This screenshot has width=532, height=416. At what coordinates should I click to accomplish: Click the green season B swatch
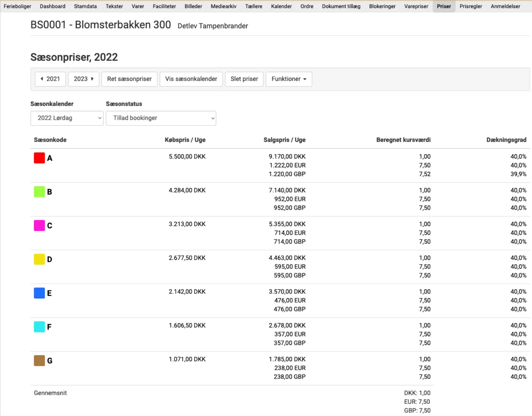point(39,192)
